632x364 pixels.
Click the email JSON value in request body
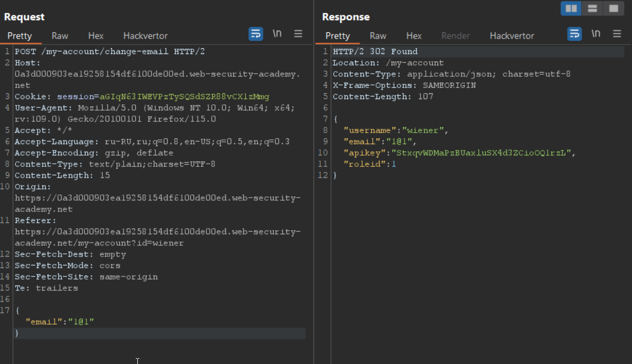click(81, 322)
